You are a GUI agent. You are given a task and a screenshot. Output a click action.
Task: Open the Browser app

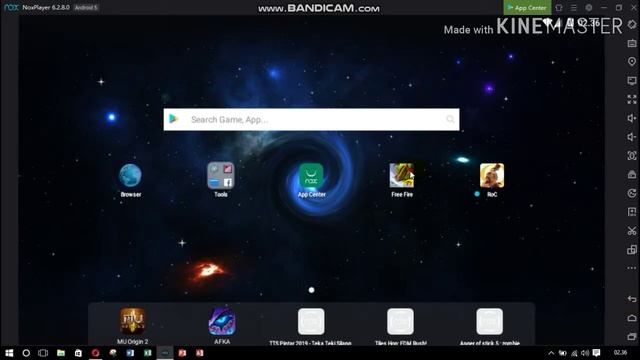pos(130,176)
